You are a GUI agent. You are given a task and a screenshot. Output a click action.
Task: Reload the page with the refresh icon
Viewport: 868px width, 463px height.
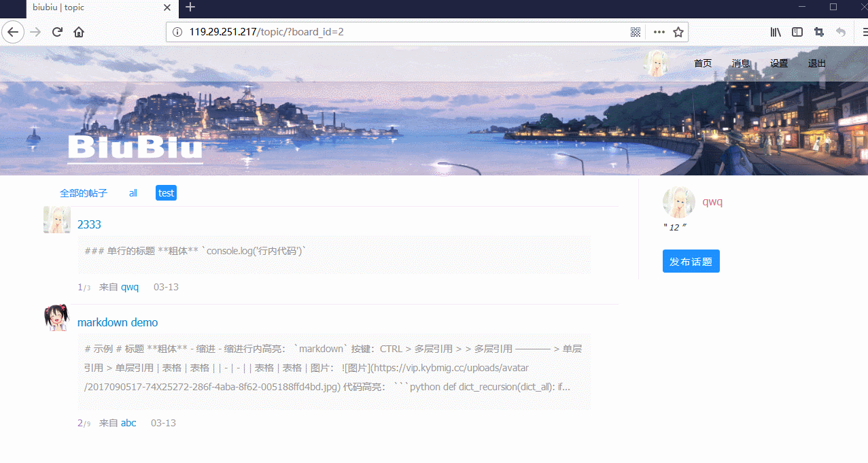tap(58, 32)
